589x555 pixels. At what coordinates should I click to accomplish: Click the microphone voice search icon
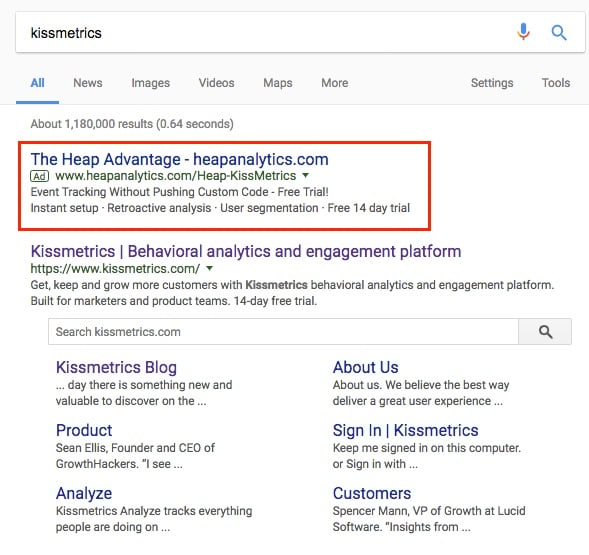coord(523,32)
